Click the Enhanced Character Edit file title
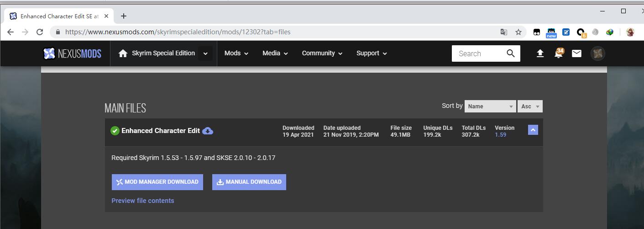Viewport: 644px width, 229px height. 161,131
